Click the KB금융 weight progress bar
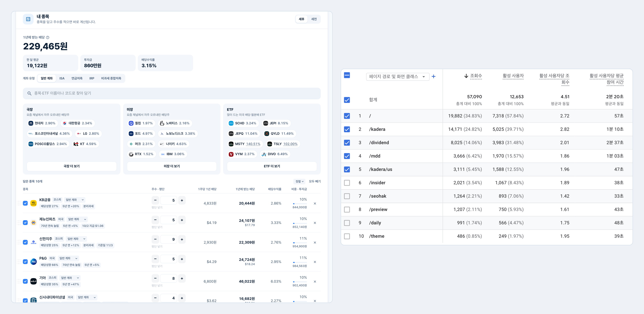This screenshot has width=644, height=314. pos(300,204)
